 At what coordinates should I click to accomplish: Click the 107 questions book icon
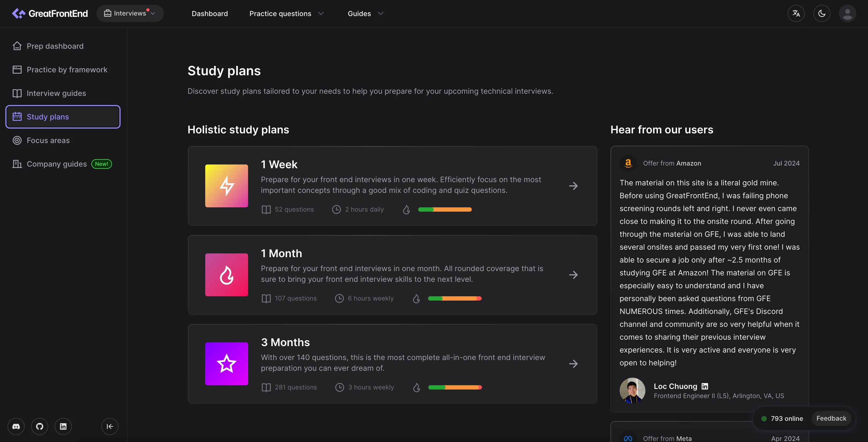[x=266, y=298]
